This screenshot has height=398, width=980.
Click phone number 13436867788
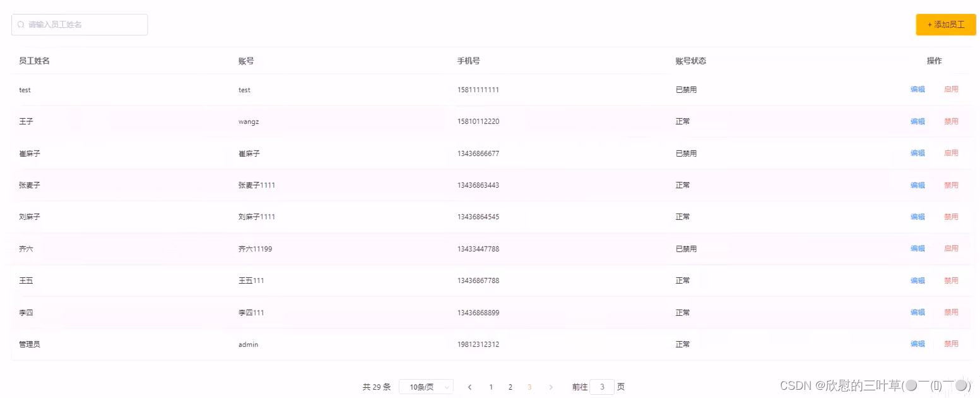point(478,280)
